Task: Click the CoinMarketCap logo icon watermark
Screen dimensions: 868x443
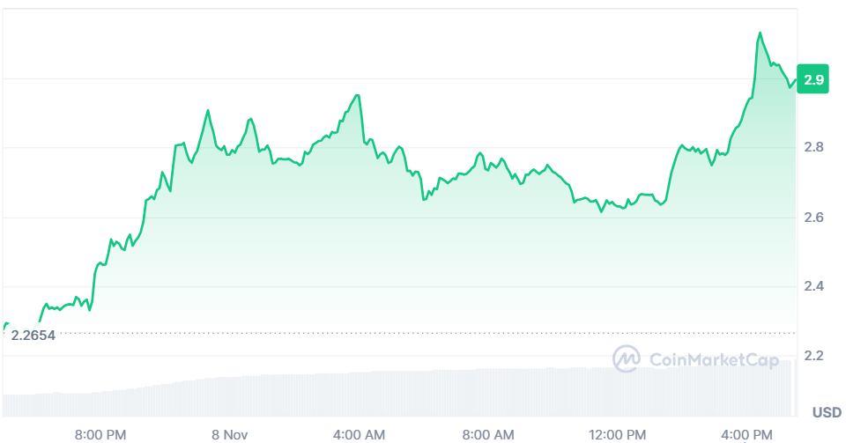Action: 627,358
